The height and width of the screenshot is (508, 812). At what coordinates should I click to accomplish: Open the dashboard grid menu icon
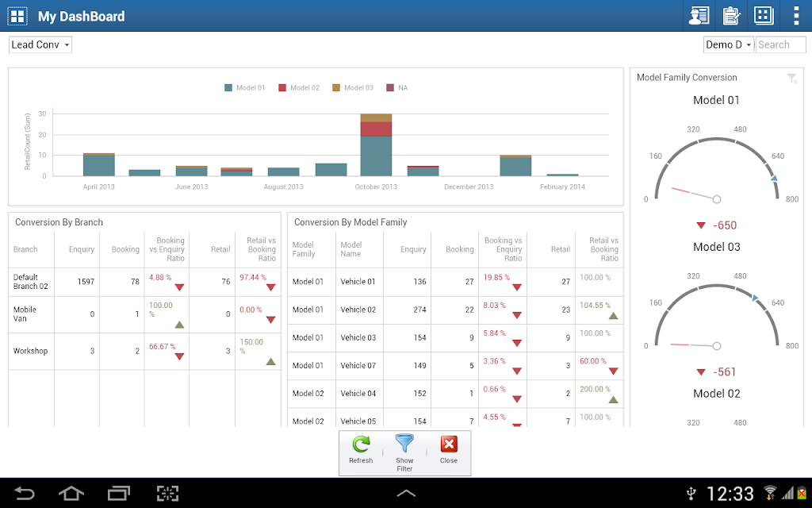coord(17,16)
